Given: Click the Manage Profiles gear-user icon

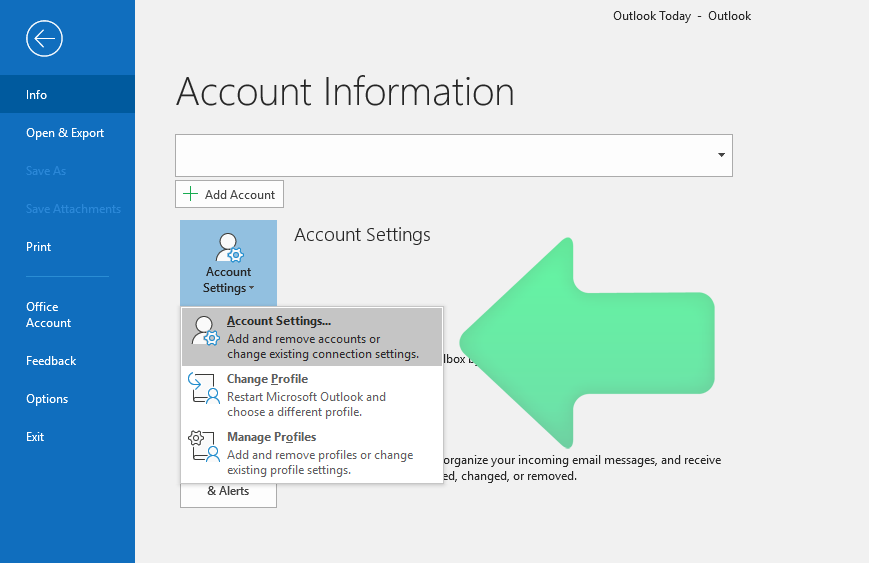Looking at the screenshot, I should pos(203,446).
